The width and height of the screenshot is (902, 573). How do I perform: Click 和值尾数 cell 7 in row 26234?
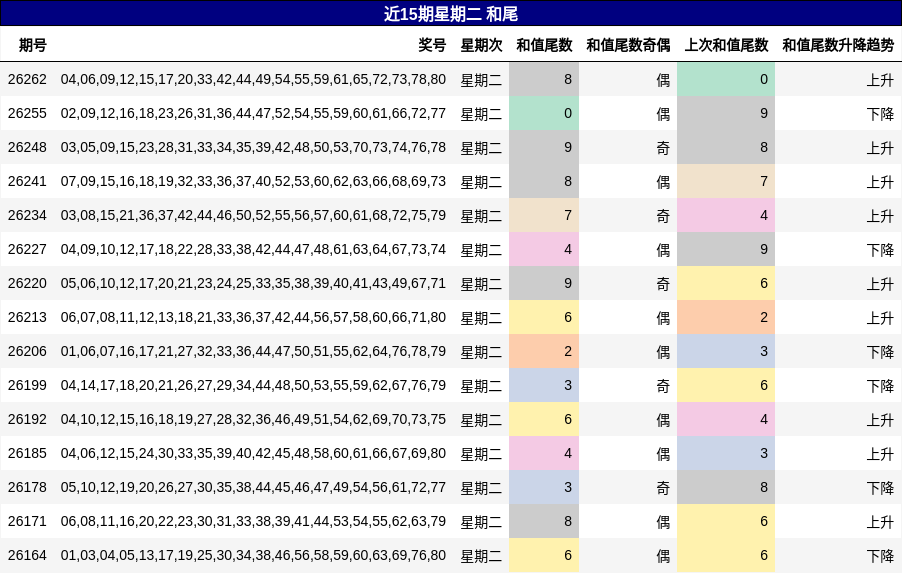(x=544, y=215)
